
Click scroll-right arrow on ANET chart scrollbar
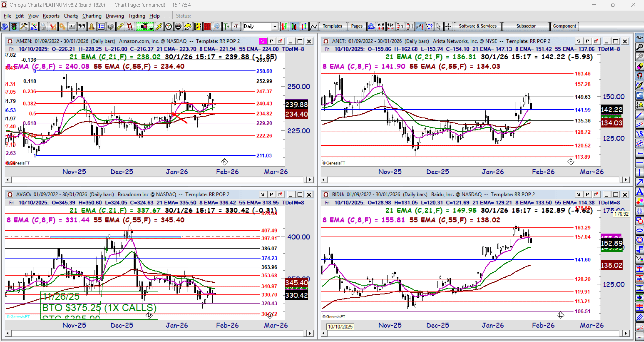[626, 180]
